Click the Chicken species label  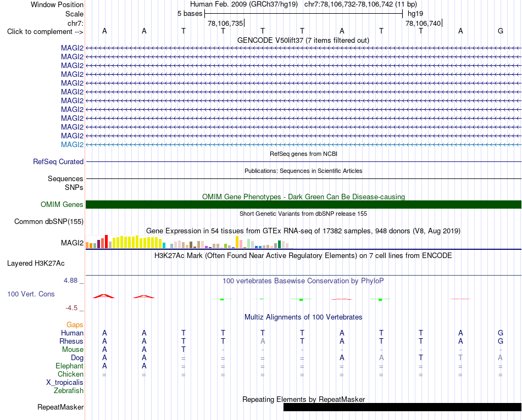coord(70,374)
